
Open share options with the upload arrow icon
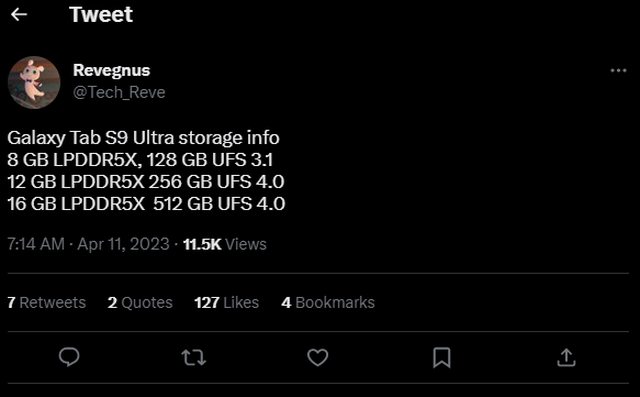pos(566,357)
